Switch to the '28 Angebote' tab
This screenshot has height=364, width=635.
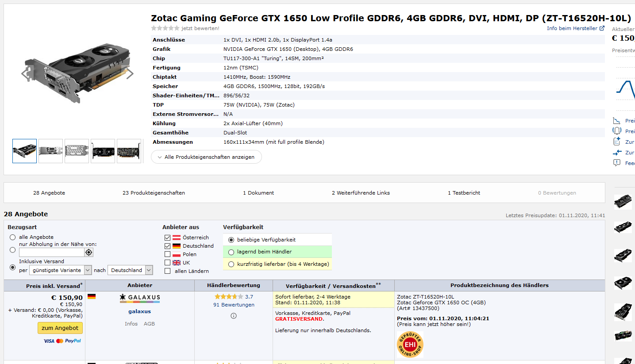tap(49, 193)
